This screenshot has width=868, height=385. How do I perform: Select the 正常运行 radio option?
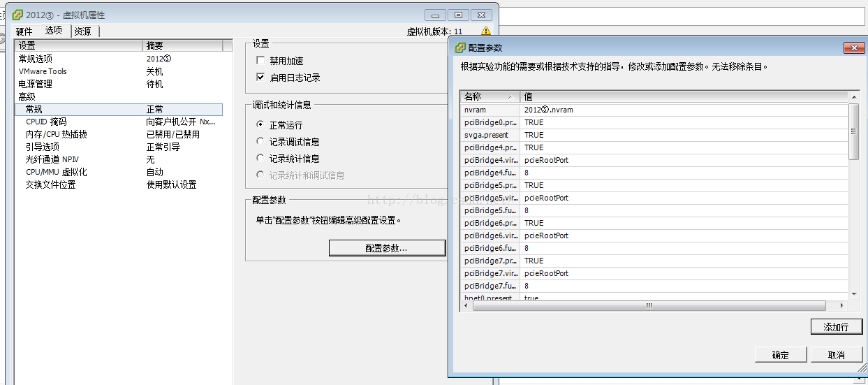pos(260,125)
